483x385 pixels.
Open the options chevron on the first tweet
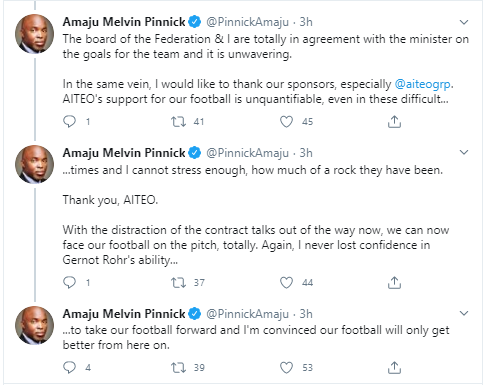point(464,22)
